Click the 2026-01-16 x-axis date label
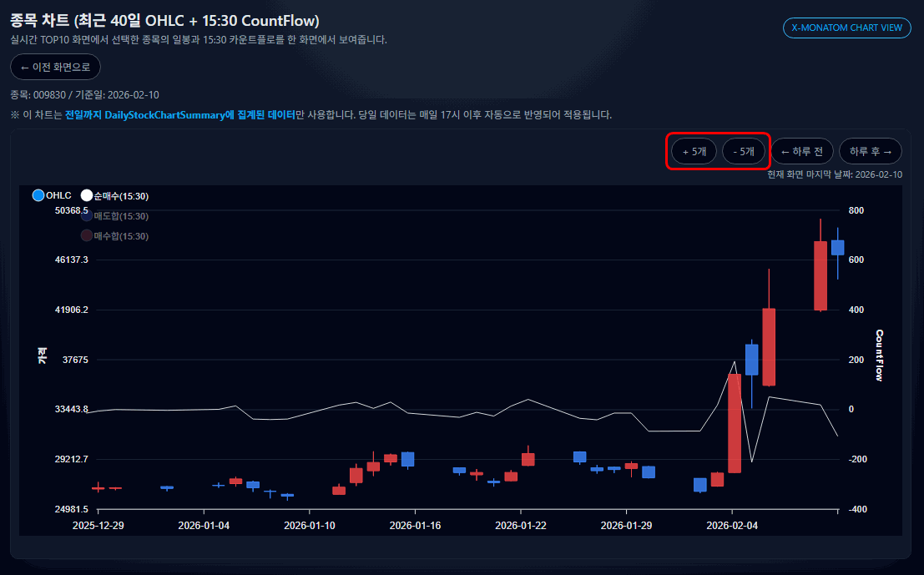The height and width of the screenshot is (575, 924). pyautogui.click(x=415, y=526)
